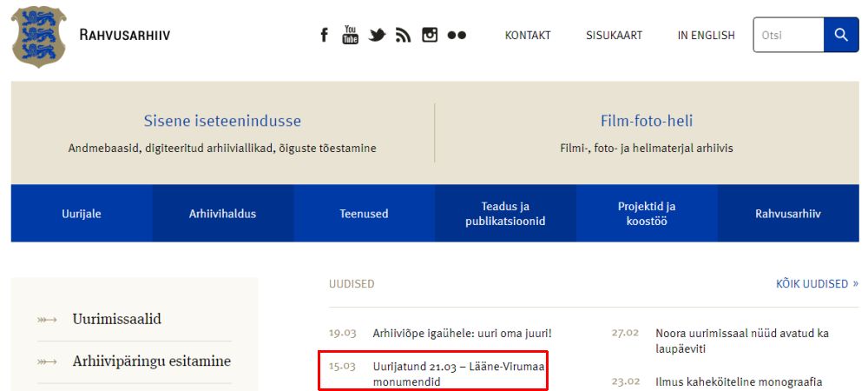Go to Sisukaart site map
Viewport: 868px width, 391px height.
[614, 36]
